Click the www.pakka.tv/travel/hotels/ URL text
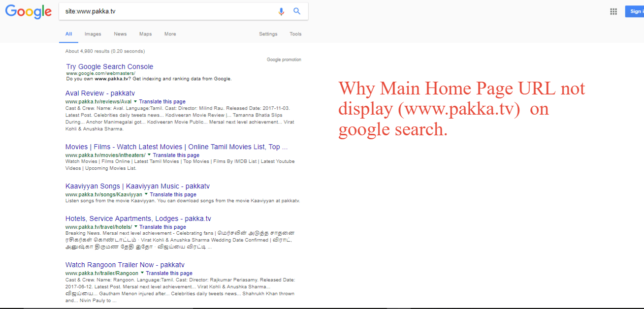This screenshot has width=644, height=309. click(99, 227)
